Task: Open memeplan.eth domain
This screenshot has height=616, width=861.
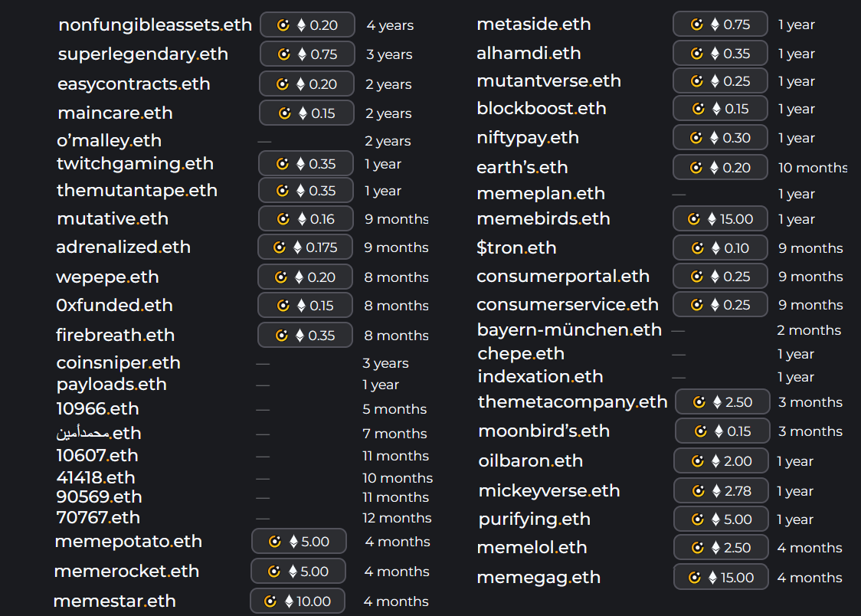Action: click(541, 194)
